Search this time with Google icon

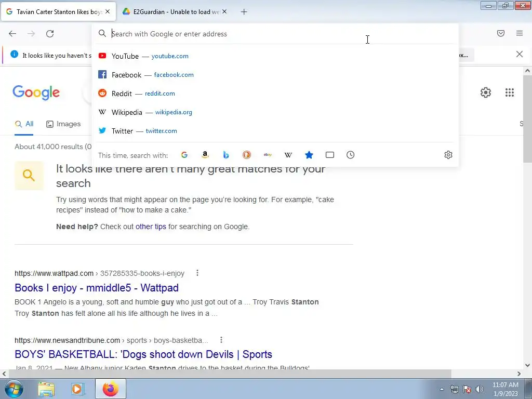pos(184,155)
